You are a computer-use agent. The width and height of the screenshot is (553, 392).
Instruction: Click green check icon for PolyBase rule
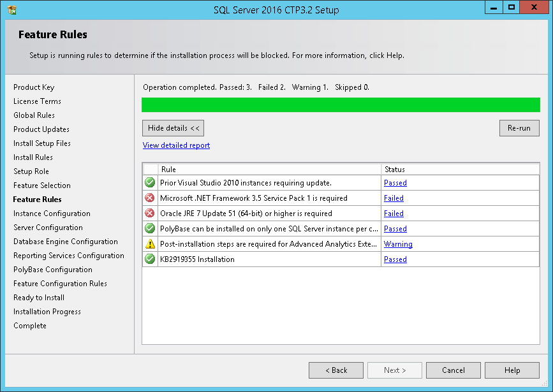[150, 228]
